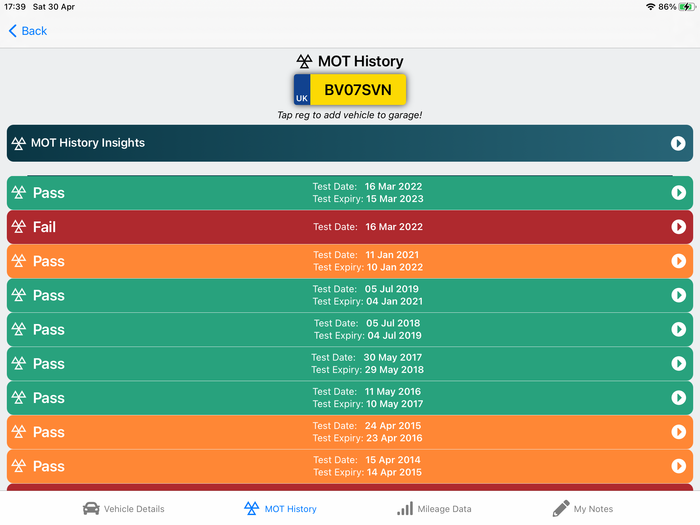Click MOT icon on 15 Apr 2014 row
The height and width of the screenshot is (525, 700).
[19, 466]
